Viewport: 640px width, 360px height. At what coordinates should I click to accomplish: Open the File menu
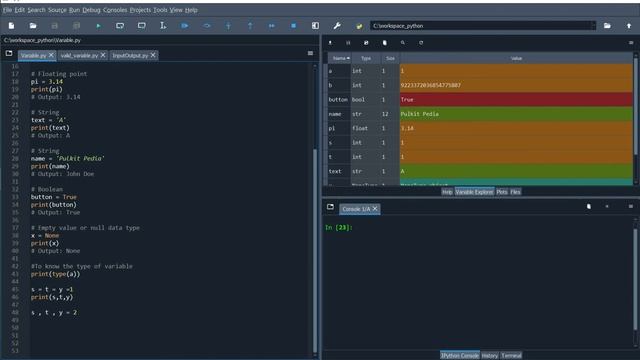coord(7,10)
